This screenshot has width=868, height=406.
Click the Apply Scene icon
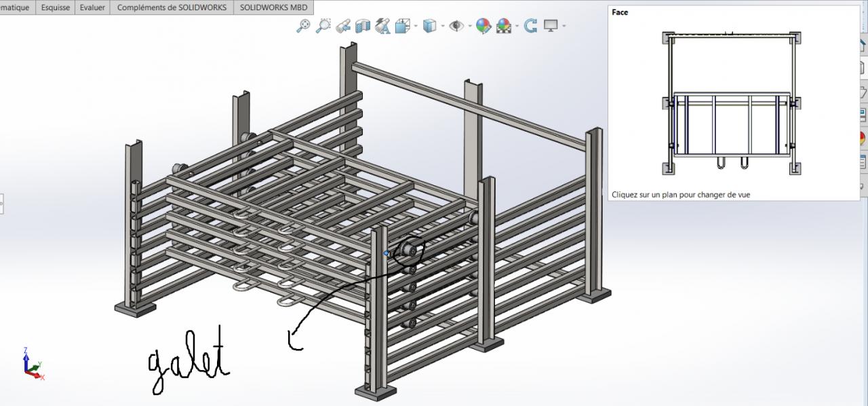click(504, 26)
